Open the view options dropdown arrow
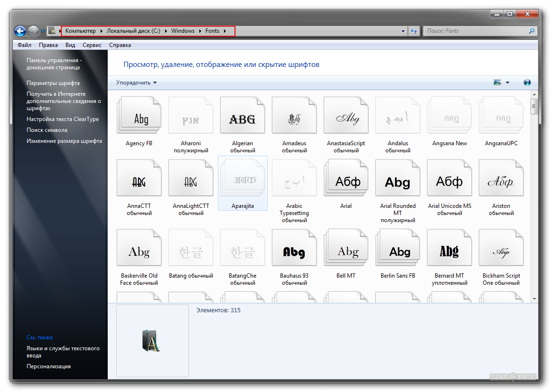551x392 pixels. tap(507, 83)
